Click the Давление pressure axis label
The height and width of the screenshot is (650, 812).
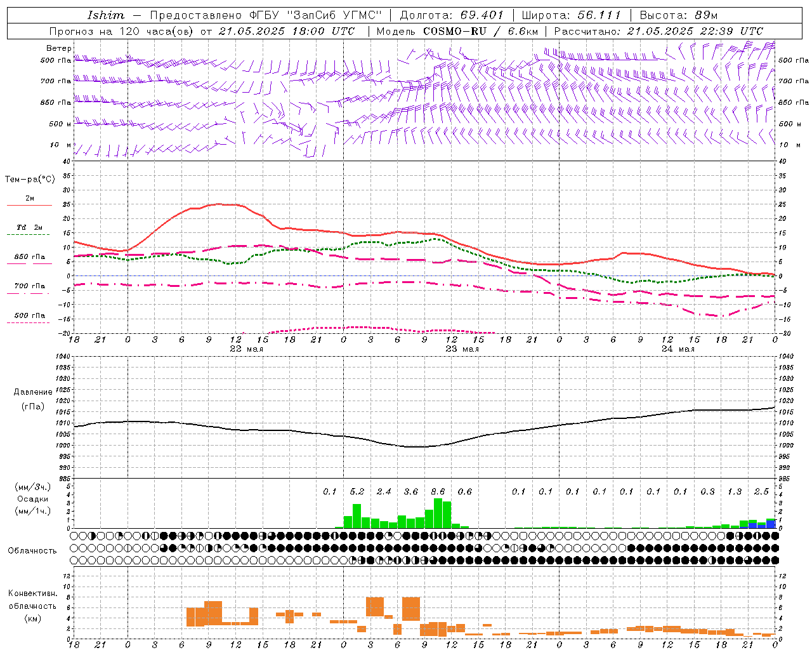click(33, 392)
